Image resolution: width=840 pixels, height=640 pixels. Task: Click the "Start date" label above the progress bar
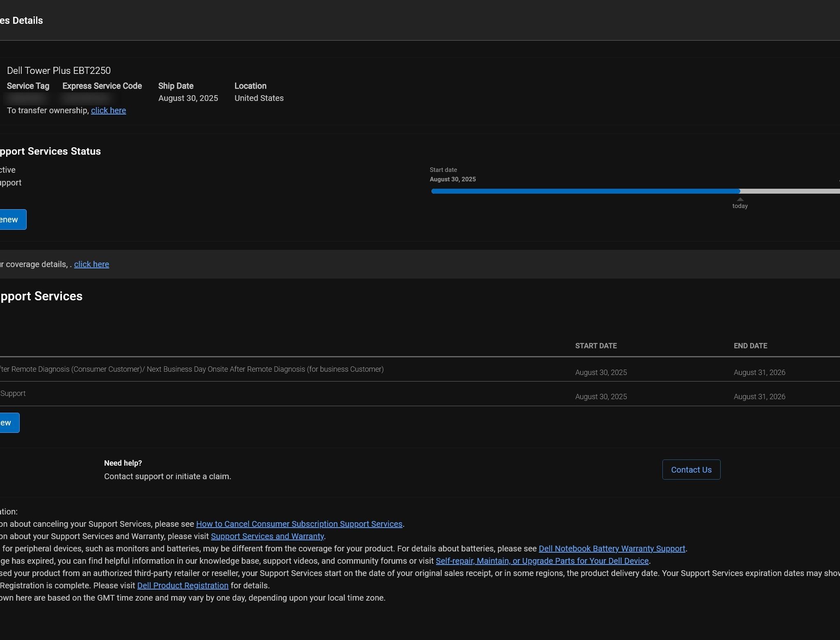pos(443,170)
